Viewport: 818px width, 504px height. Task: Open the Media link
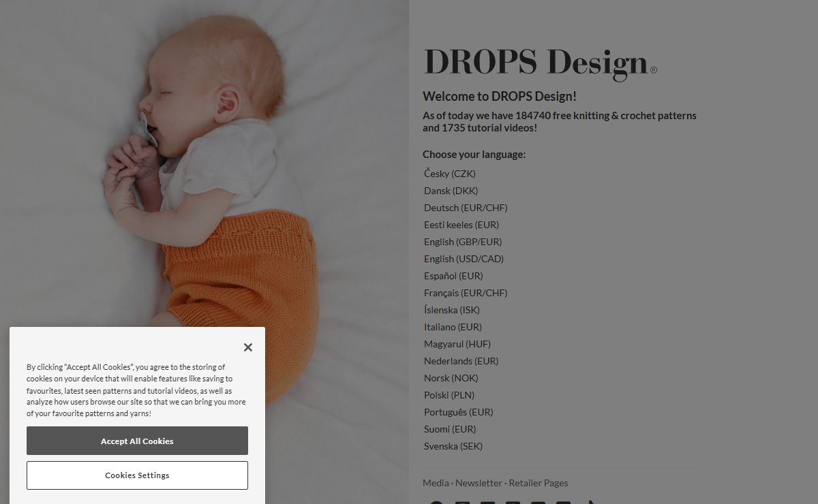436,483
